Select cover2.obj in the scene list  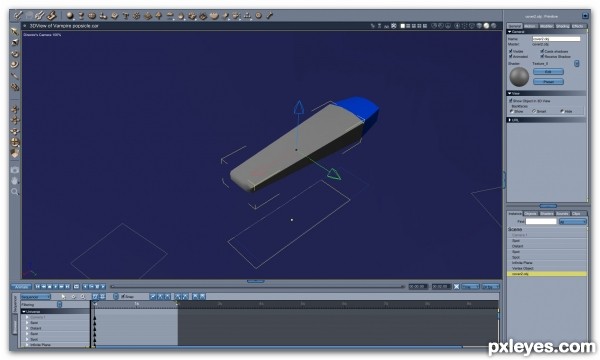(x=546, y=274)
